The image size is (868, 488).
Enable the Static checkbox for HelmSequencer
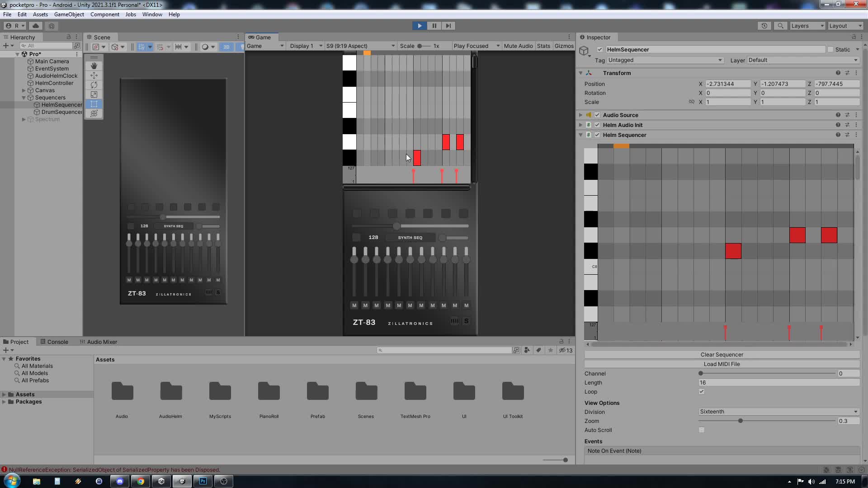(x=831, y=49)
